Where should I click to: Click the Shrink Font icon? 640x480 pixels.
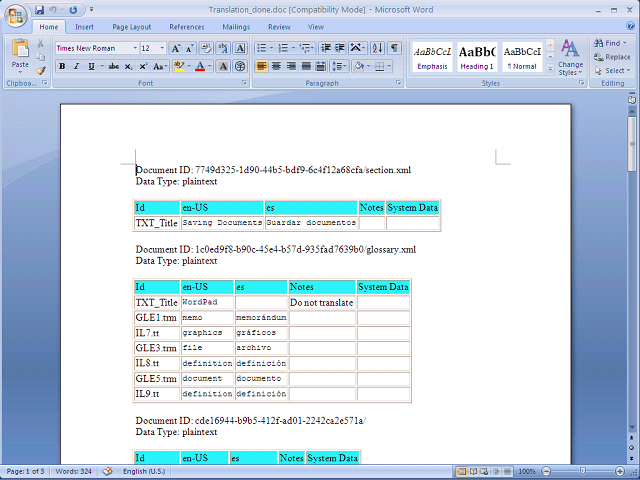pos(189,49)
